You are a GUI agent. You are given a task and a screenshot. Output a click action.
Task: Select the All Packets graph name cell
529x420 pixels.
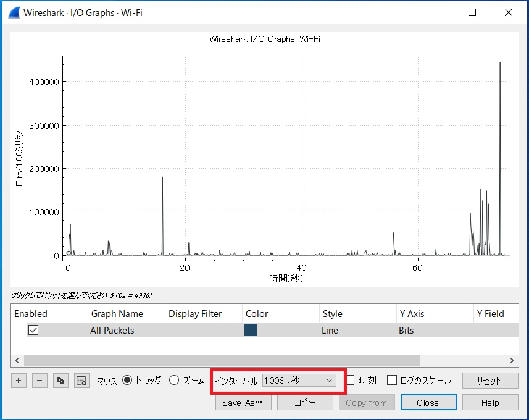(127, 330)
